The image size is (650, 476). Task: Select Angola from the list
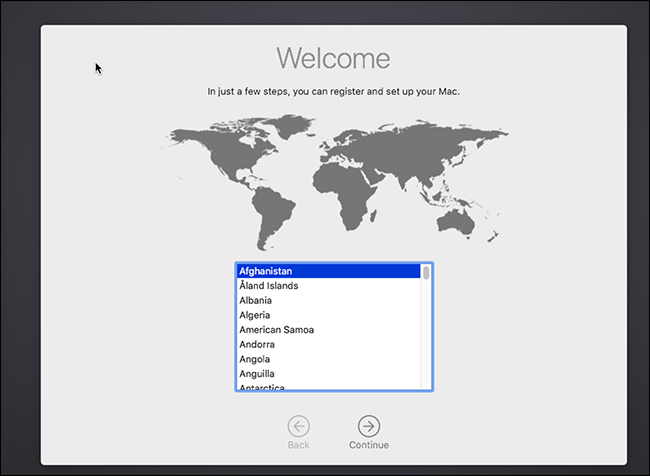coord(329,359)
